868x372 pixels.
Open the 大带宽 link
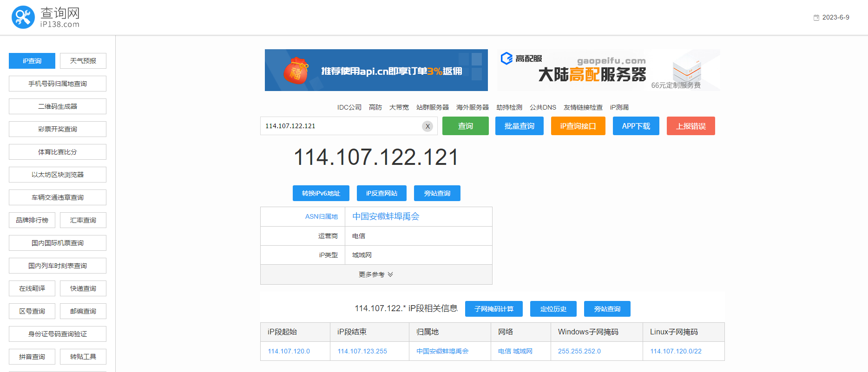pos(399,107)
